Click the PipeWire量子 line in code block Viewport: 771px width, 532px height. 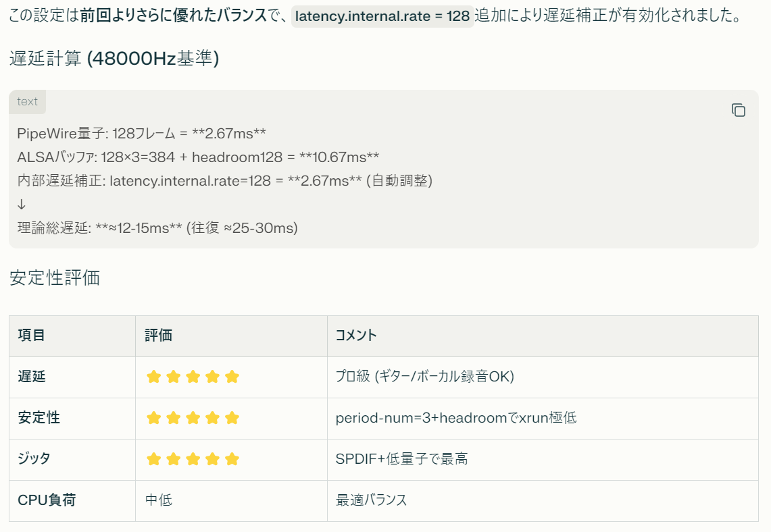pos(142,134)
